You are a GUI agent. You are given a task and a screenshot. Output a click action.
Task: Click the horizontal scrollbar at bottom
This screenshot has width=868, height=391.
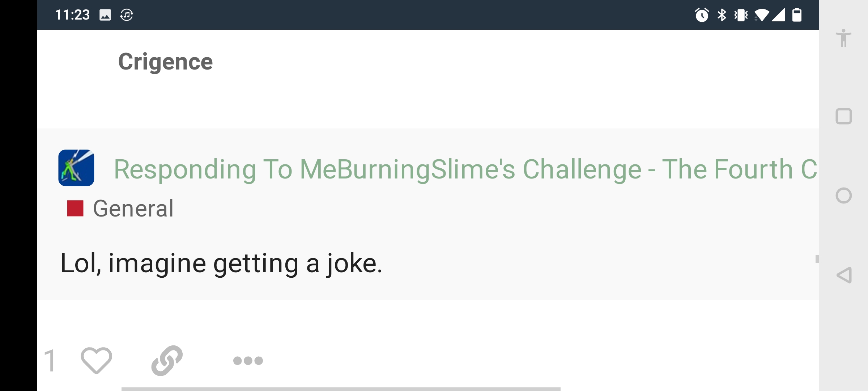coord(341,389)
